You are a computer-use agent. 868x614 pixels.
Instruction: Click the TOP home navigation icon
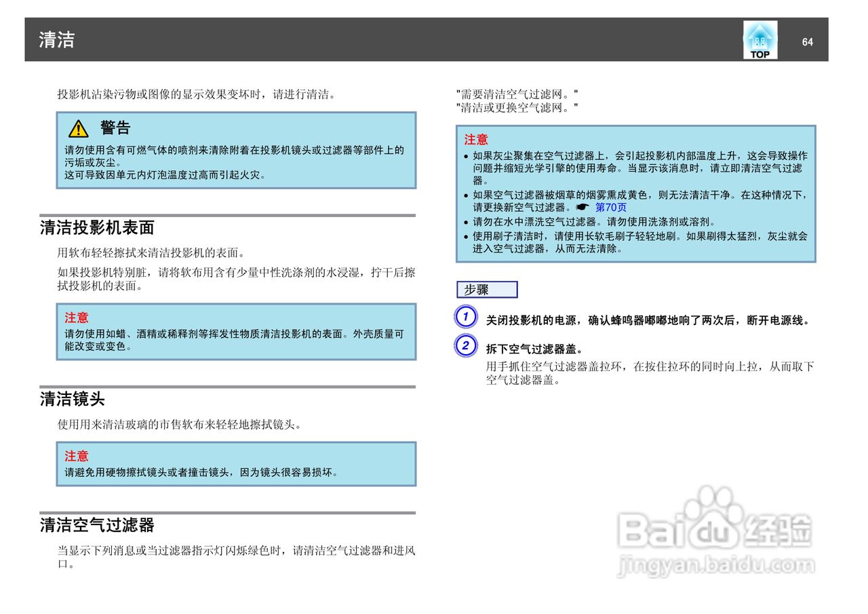(759, 41)
